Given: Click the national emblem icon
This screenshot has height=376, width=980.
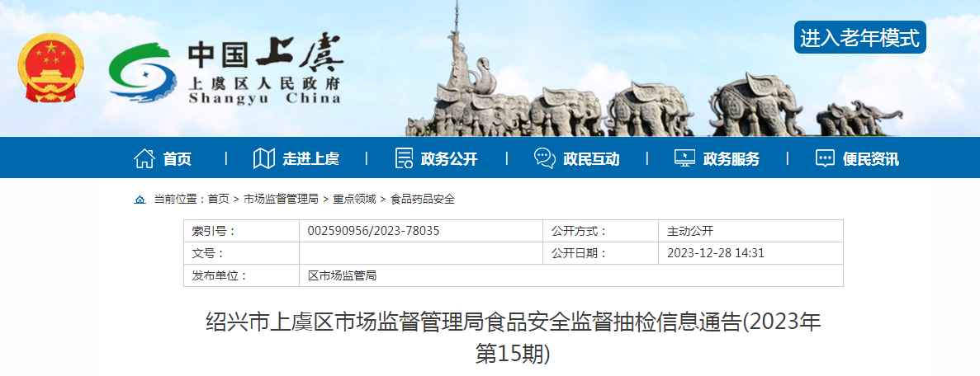Looking at the screenshot, I should tap(50, 68).
